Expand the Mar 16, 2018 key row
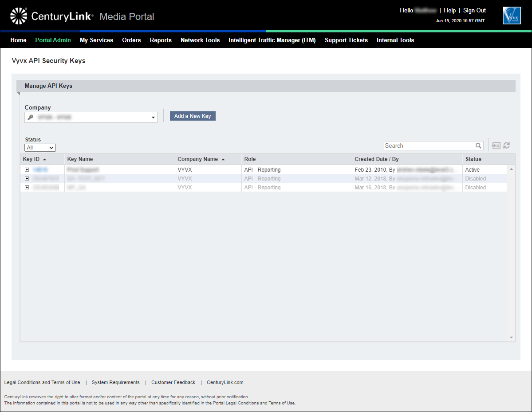 (x=27, y=187)
